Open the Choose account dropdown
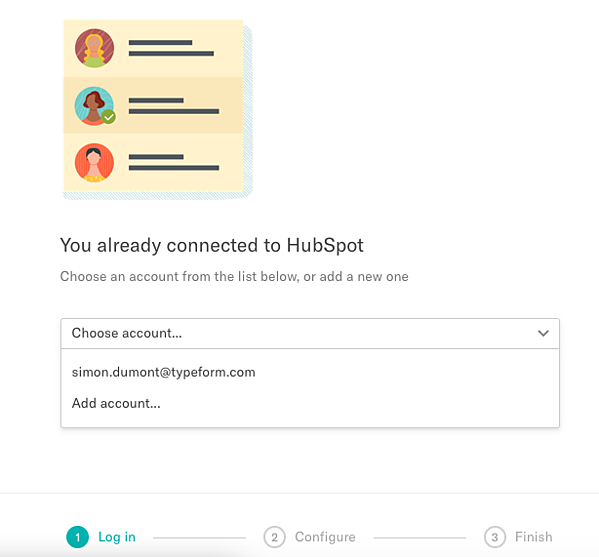 [x=310, y=333]
